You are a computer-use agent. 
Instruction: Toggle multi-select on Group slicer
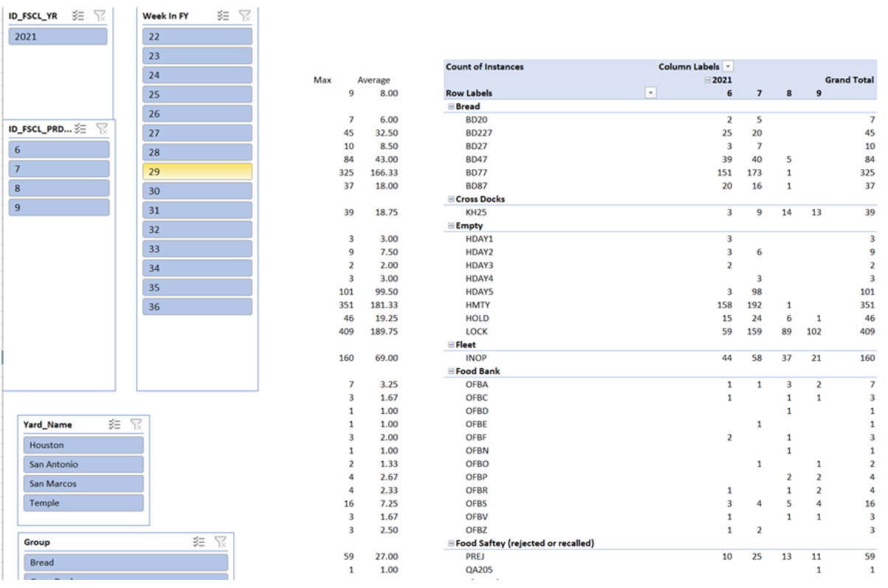199,542
